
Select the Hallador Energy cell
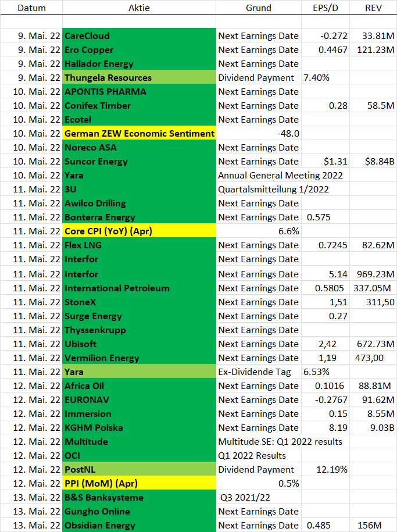point(139,63)
